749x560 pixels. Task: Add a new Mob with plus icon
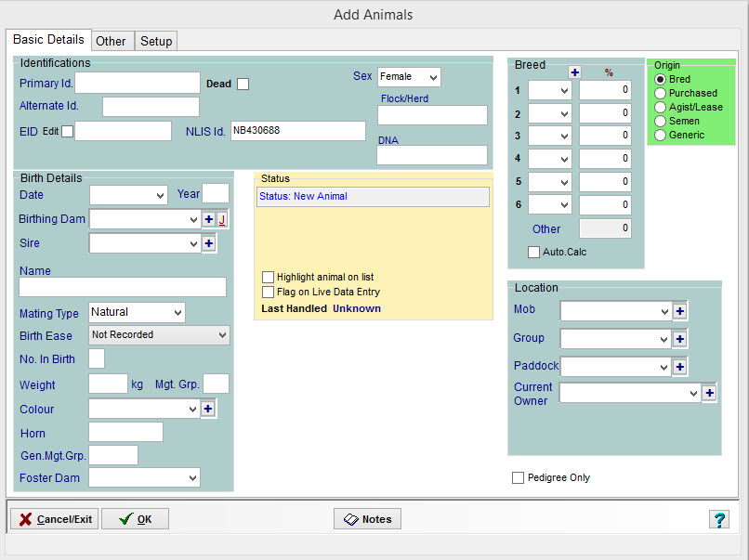coord(679,311)
